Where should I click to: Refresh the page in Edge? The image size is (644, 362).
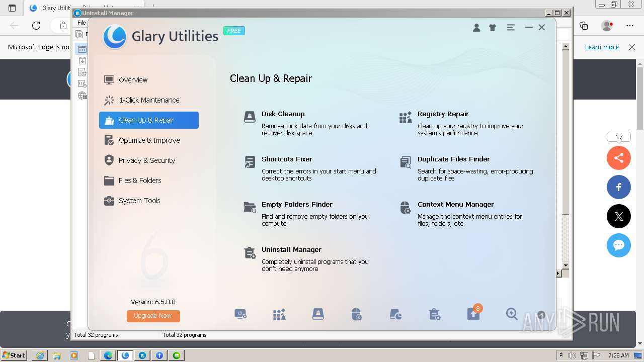pyautogui.click(x=36, y=26)
